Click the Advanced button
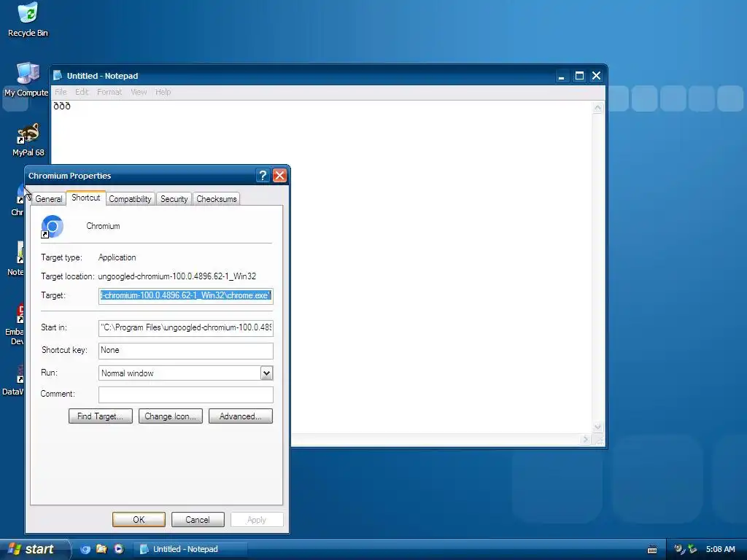This screenshot has height=560, width=747. coord(241,416)
